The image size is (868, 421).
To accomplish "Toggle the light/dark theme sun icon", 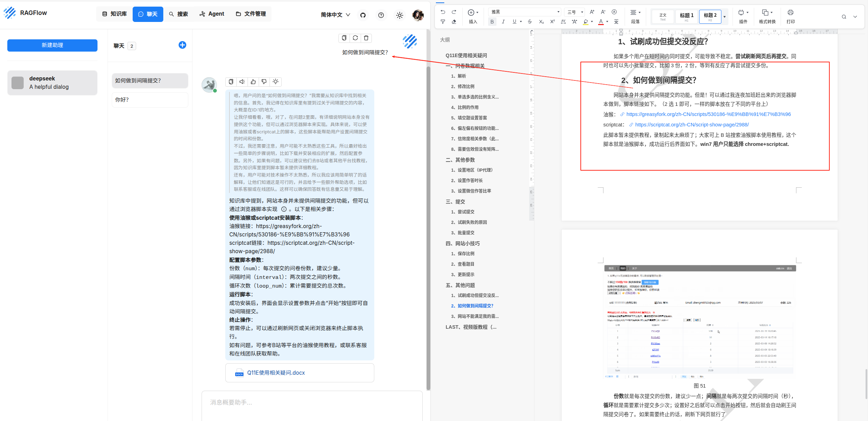I will pos(399,15).
